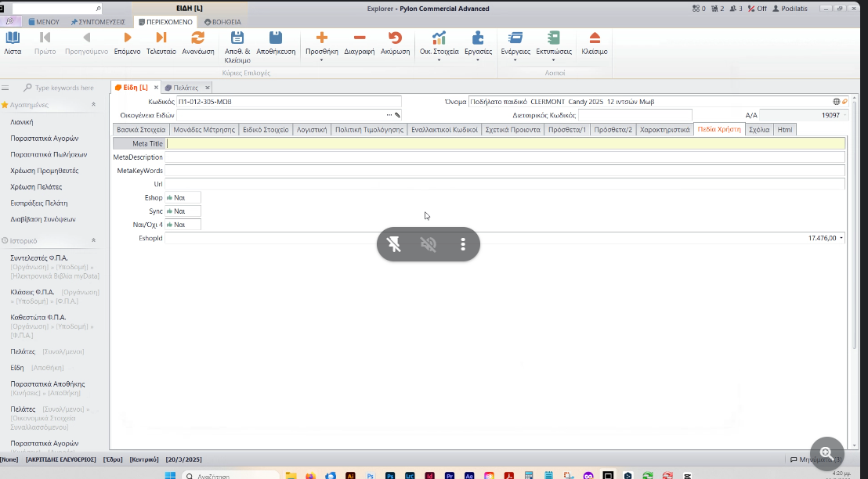Toggle the Sync Ναι field
The height and width of the screenshot is (479, 868).
183,211
